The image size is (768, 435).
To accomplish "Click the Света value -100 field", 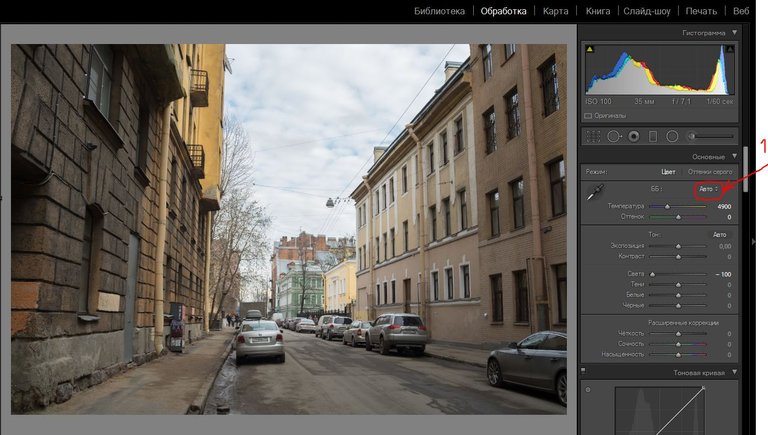I will [724, 274].
